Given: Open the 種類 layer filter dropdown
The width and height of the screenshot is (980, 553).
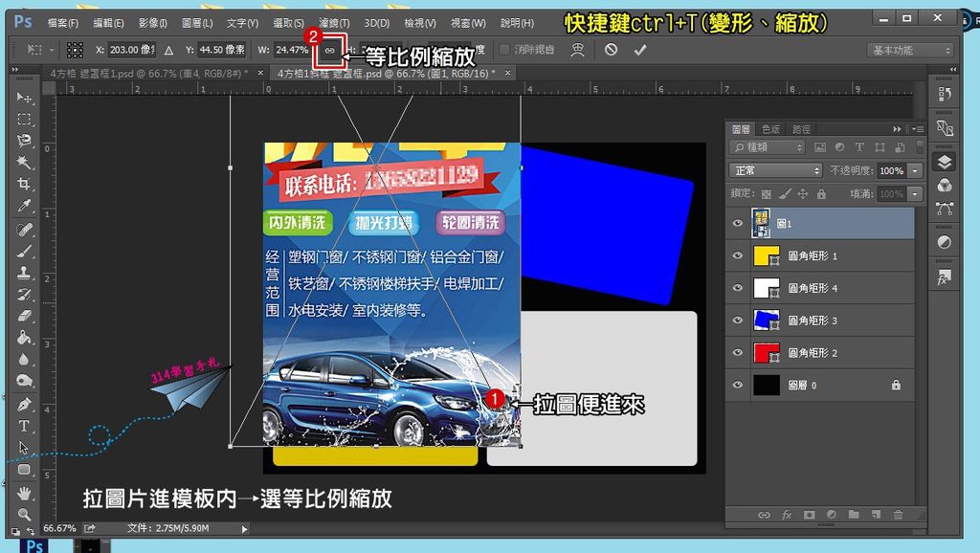Looking at the screenshot, I should (768, 147).
